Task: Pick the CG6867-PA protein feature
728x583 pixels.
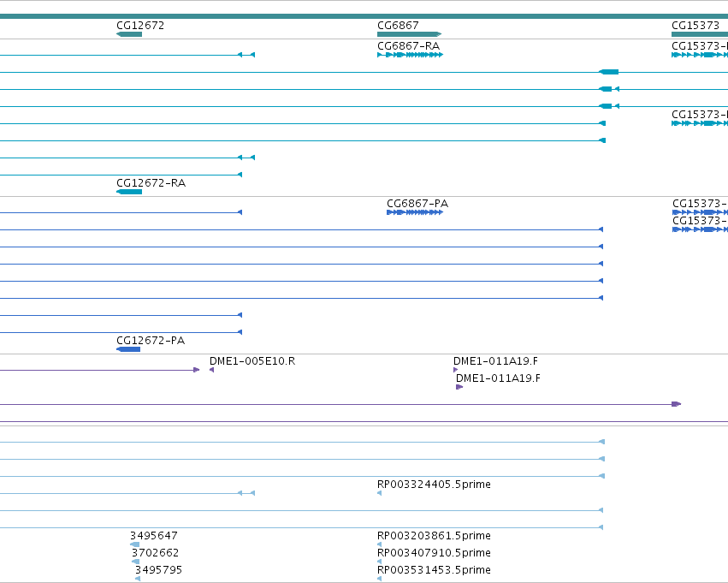Action: (415, 212)
